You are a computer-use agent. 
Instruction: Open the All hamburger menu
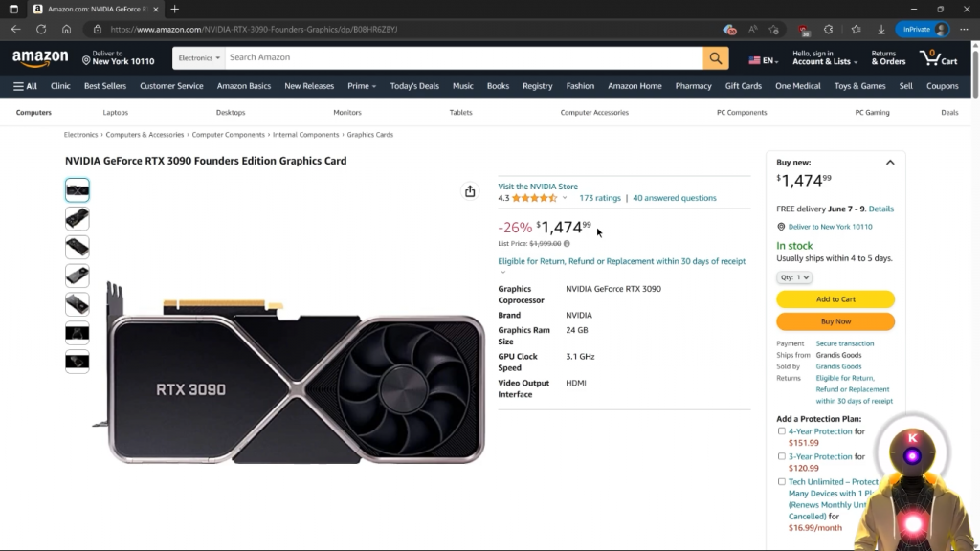click(25, 86)
